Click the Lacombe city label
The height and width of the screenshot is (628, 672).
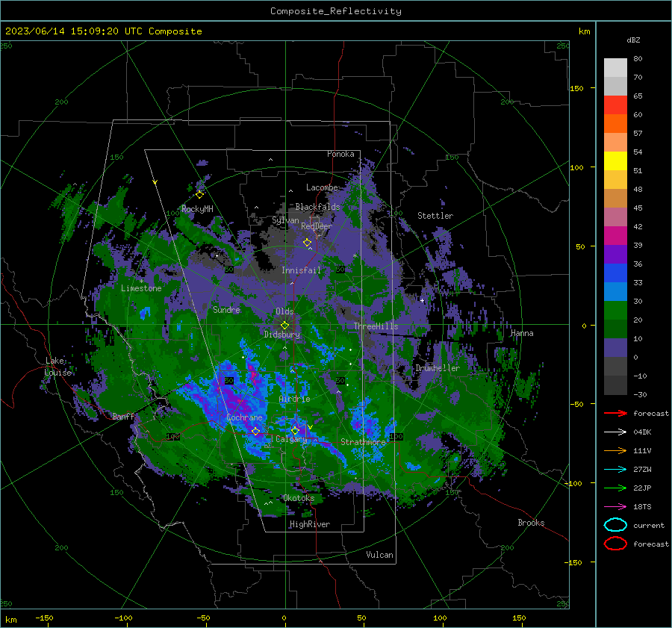322,187
